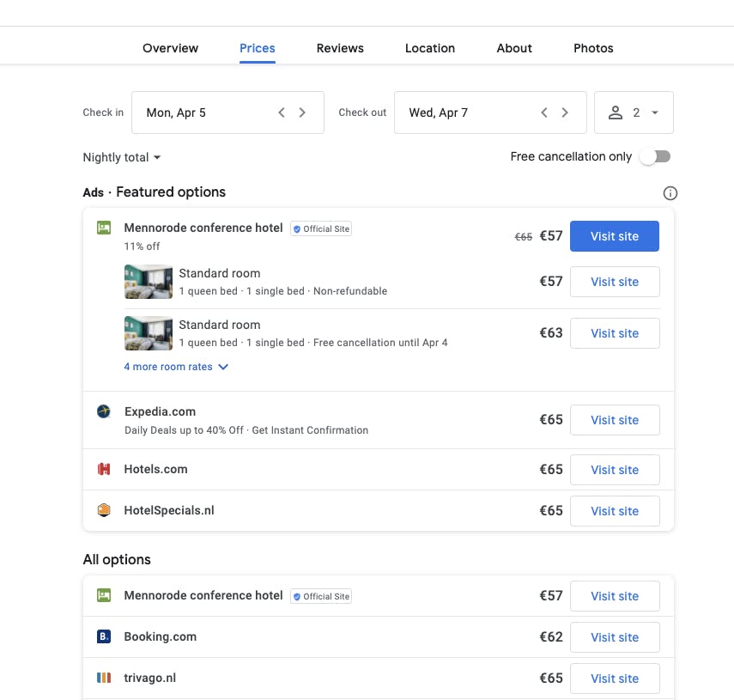The width and height of the screenshot is (734, 700).
Task: Move check-out date one day earlier
Action: click(544, 113)
